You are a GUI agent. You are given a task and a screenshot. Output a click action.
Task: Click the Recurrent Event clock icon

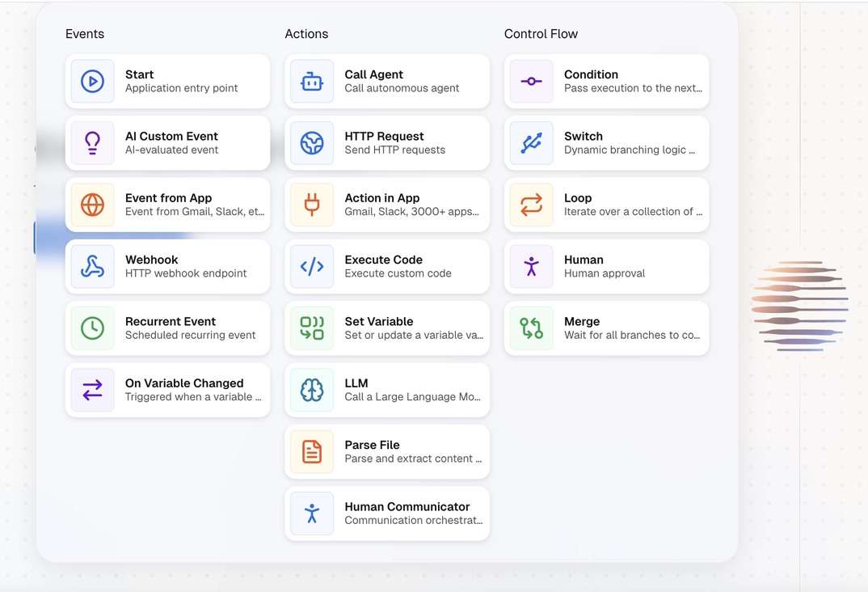(92, 328)
